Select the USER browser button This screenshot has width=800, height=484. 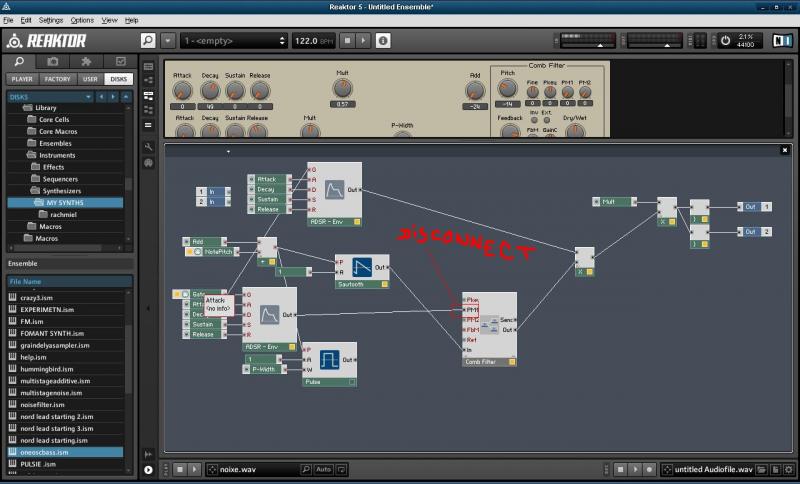(x=90, y=79)
